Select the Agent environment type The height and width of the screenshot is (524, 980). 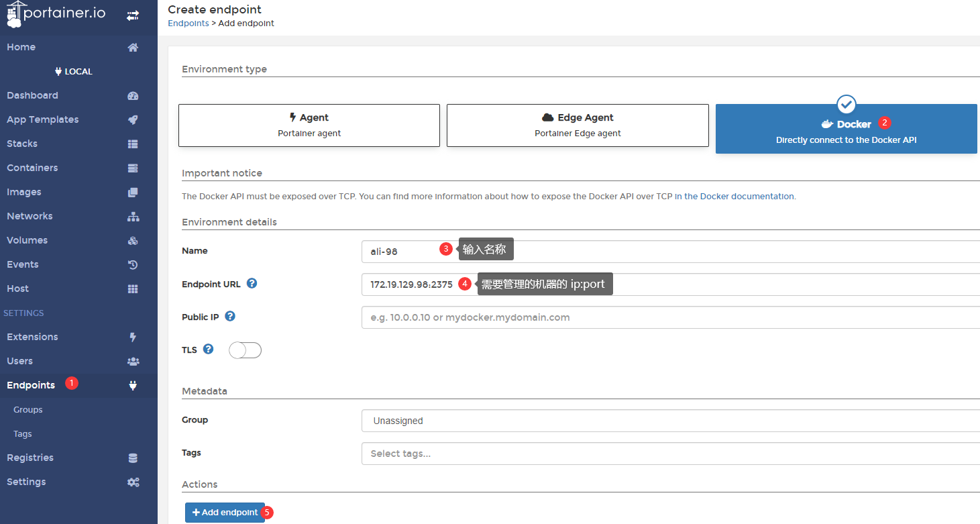tap(309, 125)
